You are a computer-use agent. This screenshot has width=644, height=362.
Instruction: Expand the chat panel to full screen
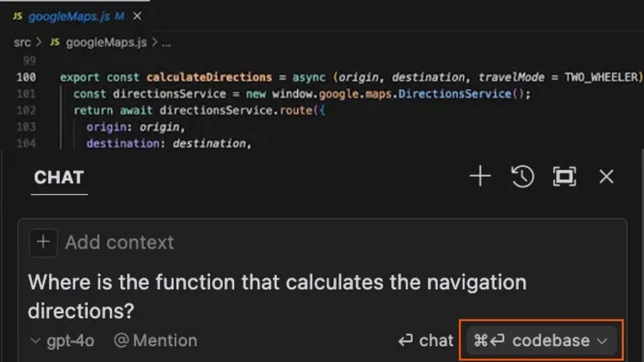564,177
